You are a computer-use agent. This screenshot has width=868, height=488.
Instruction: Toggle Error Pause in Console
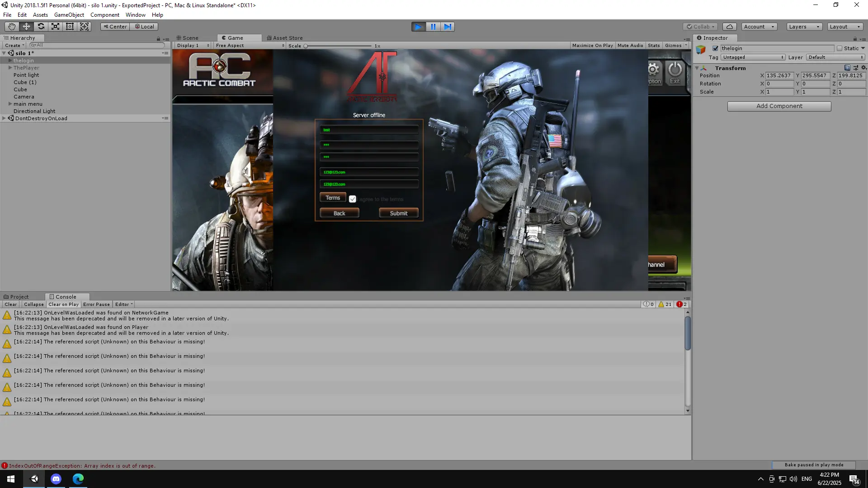[x=96, y=305]
